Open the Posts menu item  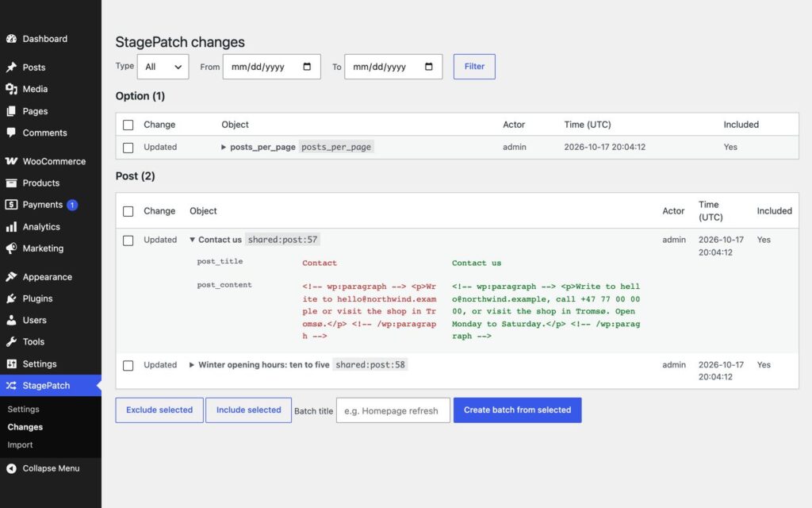point(51,67)
